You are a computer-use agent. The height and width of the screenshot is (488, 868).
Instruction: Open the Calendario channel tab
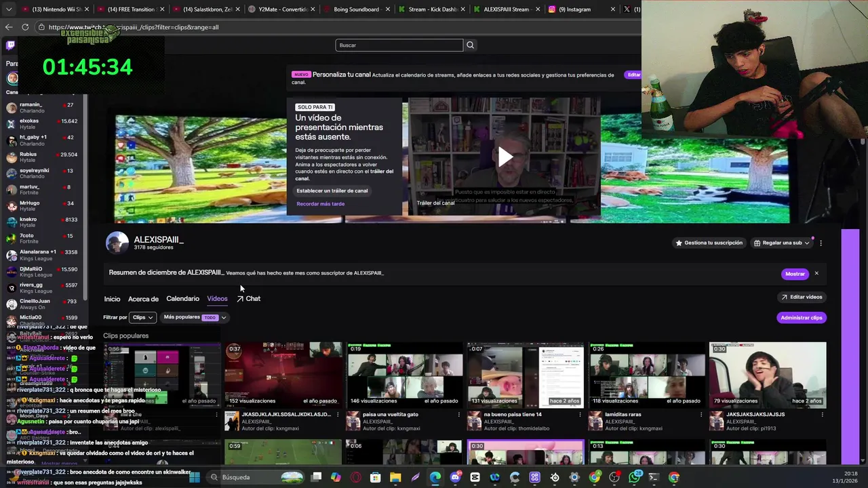182,299
